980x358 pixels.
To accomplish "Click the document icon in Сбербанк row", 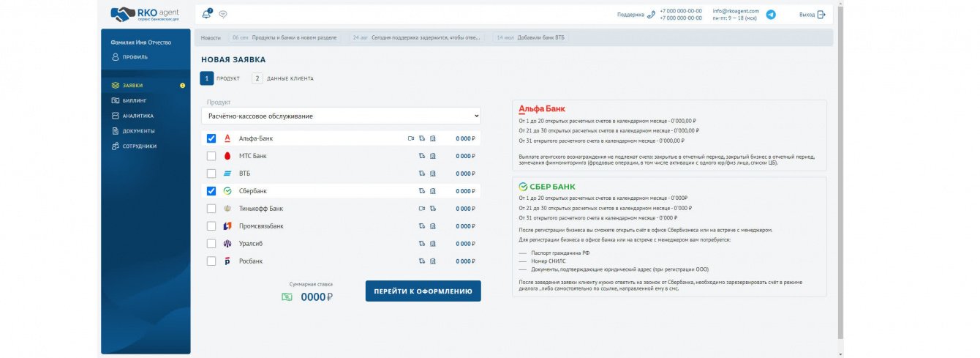I will tap(432, 191).
